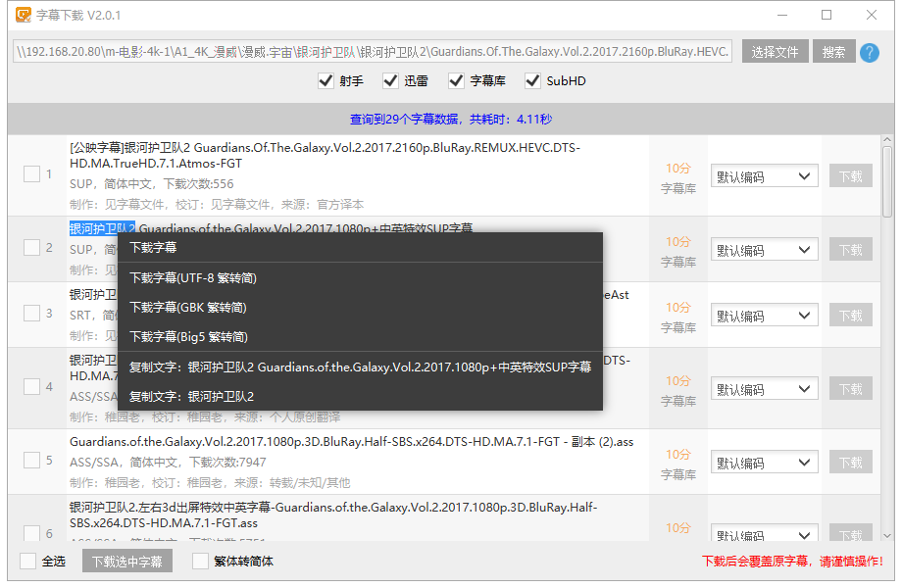Screen dimensions: 902x588
Task: Check the box for subtitle row 4
Action: click(31, 387)
